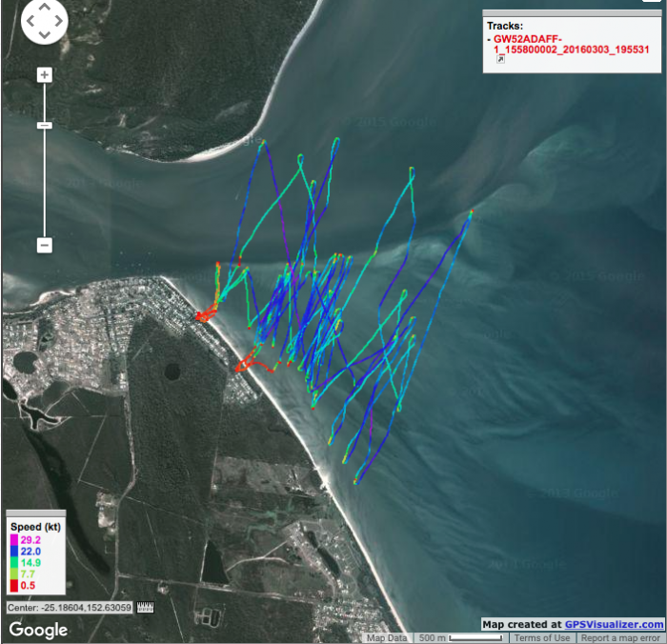This screenshot has width=667, height=644.
Task: Click the Google logo
Action: (38, 630)
